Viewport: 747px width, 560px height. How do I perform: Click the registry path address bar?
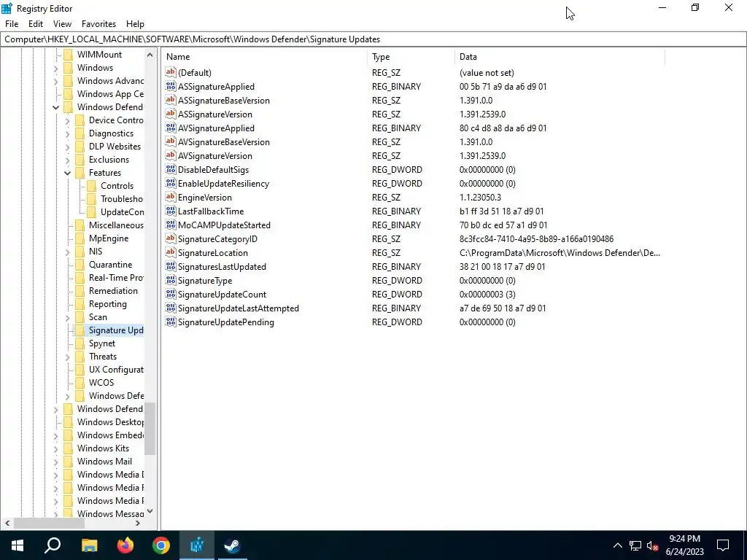[x=373, y=39]
